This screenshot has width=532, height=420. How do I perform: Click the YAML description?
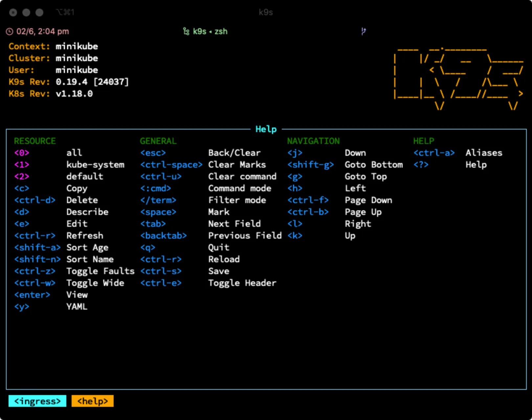tap(77, 307)
